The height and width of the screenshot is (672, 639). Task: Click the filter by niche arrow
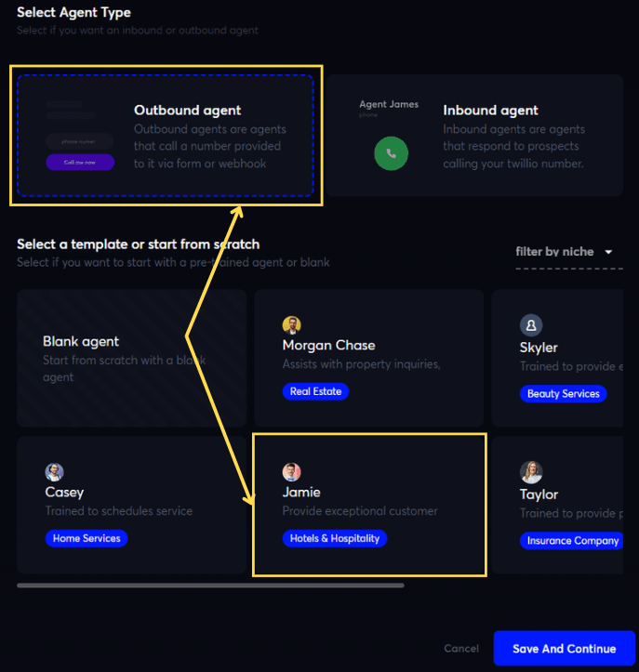[609, 252]
